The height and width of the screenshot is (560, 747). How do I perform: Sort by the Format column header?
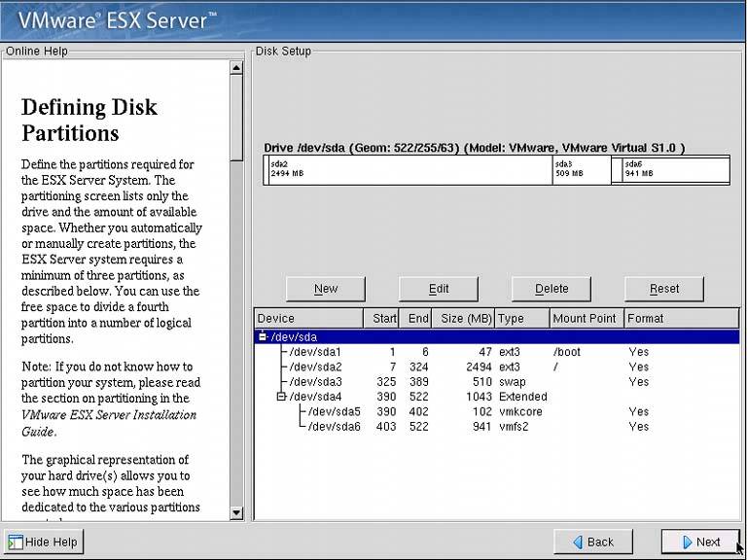coord(682,319)
